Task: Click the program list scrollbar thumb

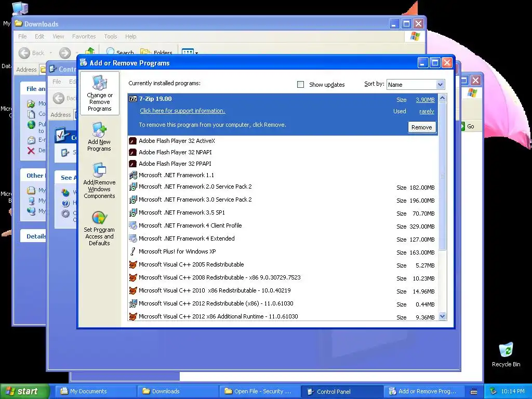Action: point(442,176)
